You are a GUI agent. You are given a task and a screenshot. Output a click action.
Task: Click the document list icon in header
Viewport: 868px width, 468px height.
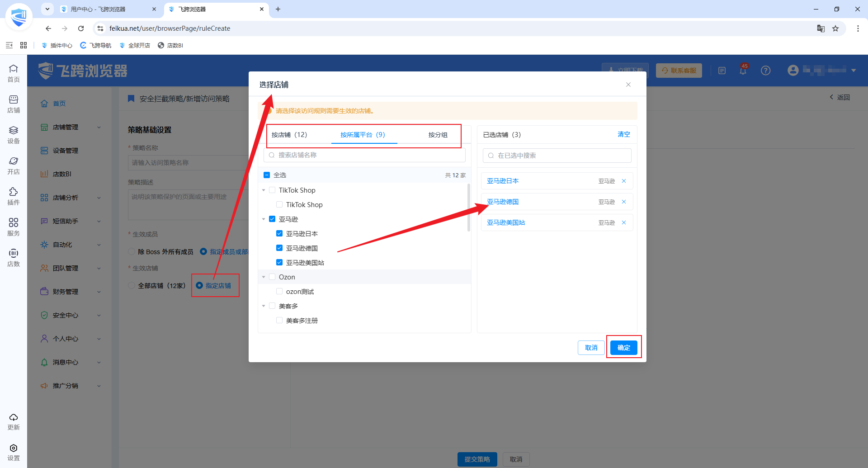(722, 71)
